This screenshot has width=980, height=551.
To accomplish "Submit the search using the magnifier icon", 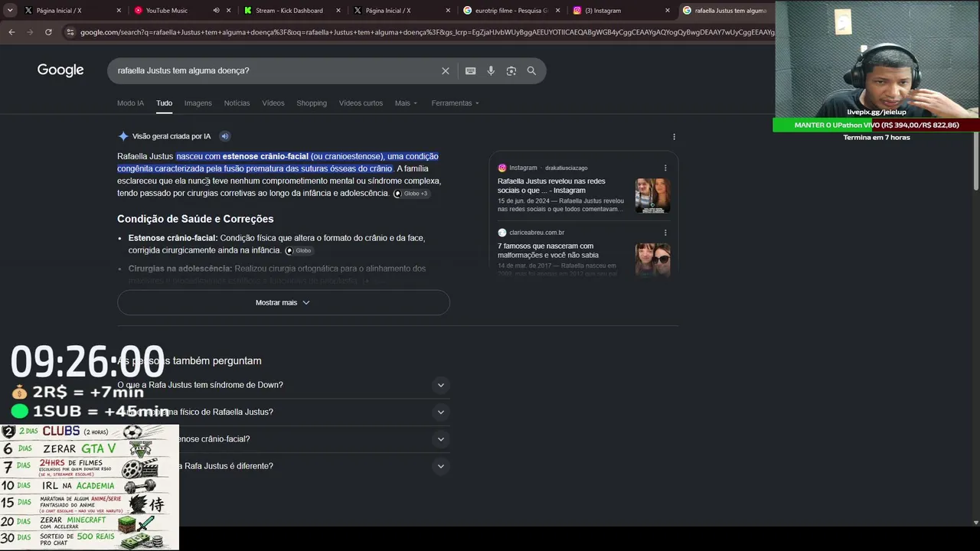I will point(531,71).
